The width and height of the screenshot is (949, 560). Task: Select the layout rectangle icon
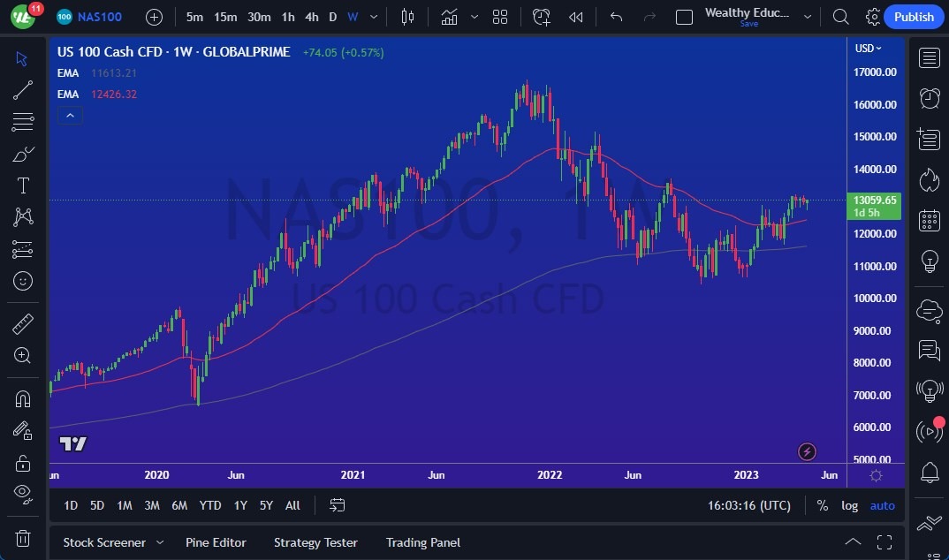(x=684, y=17)
